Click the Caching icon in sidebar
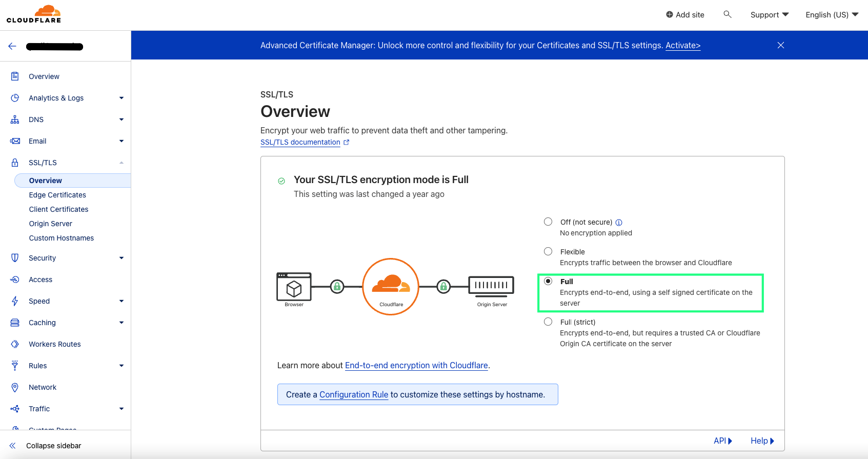This screenshot has width=868, height=459. coord(15,323)
